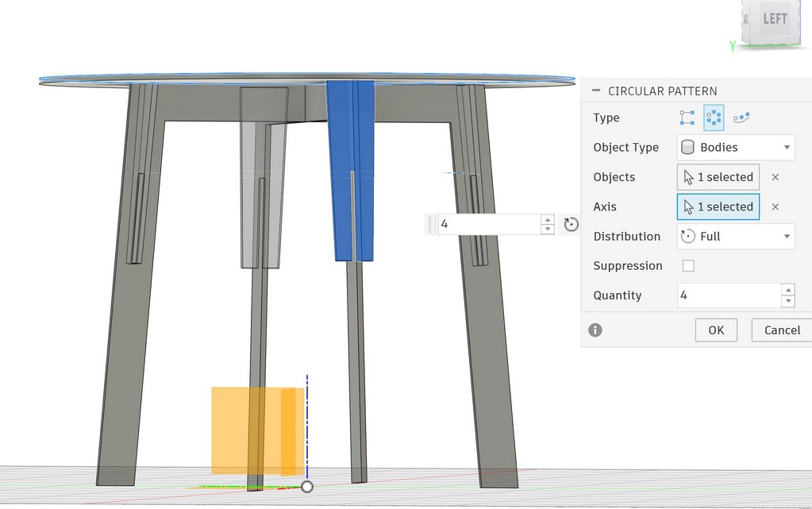Image resolution: width=812 pixels, height=509 pixels.
Task: Increase in-canvas quantity with up arrow
Action: click(548, 219)
